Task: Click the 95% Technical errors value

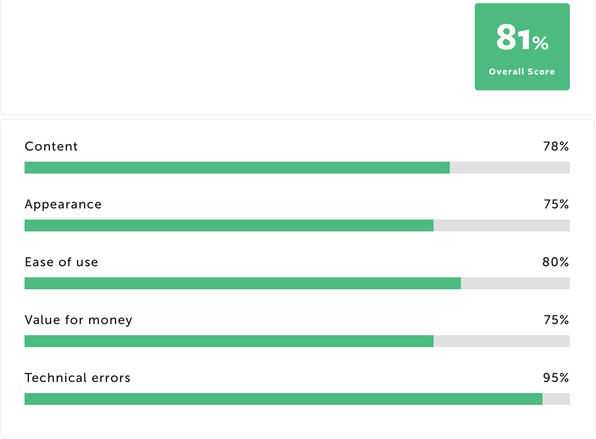Action: pos(556,377)
